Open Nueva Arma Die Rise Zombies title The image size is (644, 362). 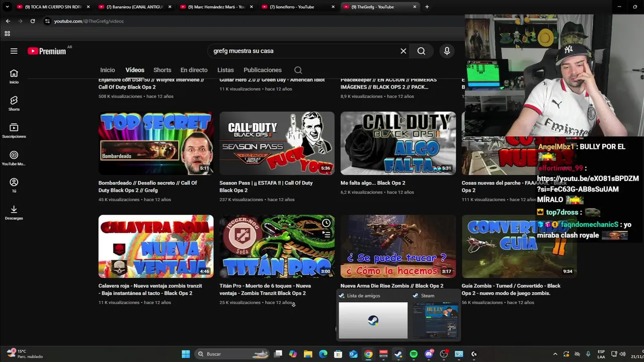(392, 286)
